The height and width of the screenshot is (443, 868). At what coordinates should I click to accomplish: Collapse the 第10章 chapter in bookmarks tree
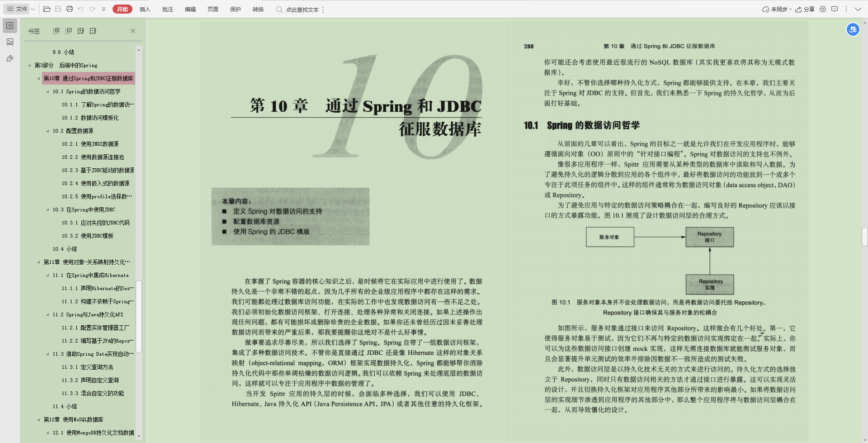pyautogui.click(x=39, y=78)
